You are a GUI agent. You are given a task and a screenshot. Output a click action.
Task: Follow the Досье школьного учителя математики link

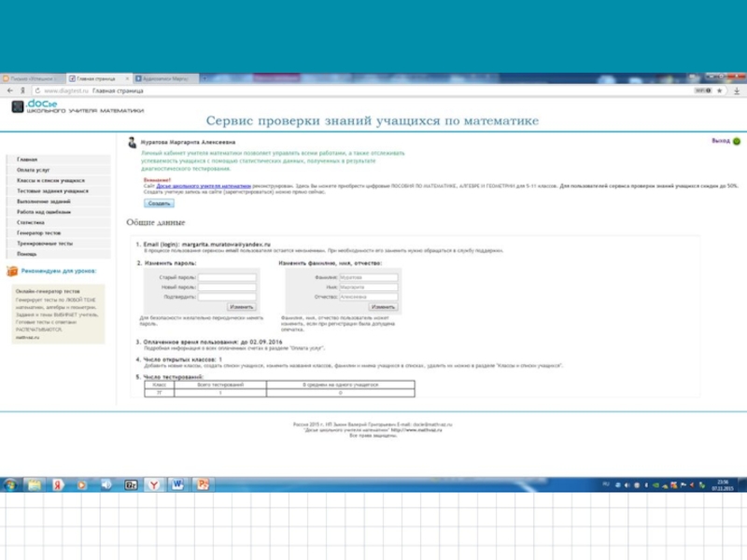204,186
